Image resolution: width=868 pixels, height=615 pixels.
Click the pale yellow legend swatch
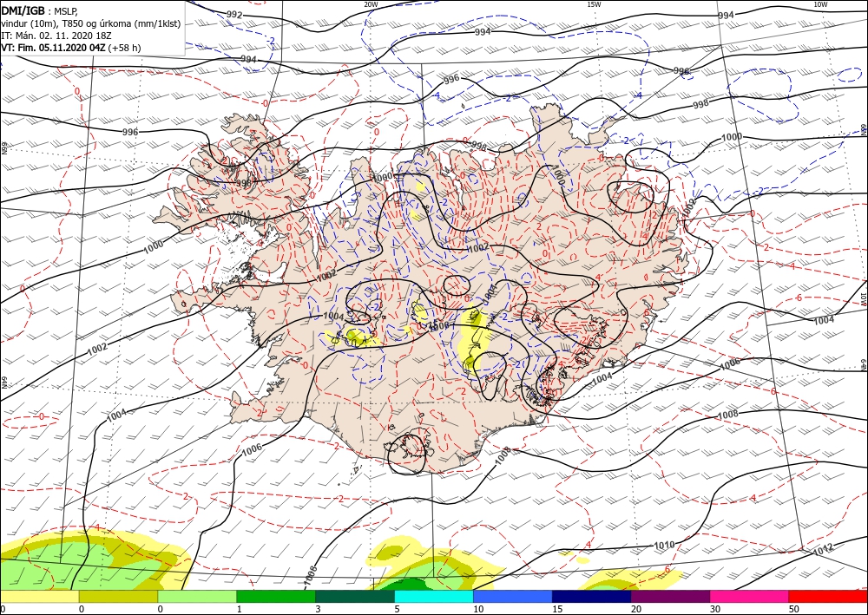pos(39,596)
